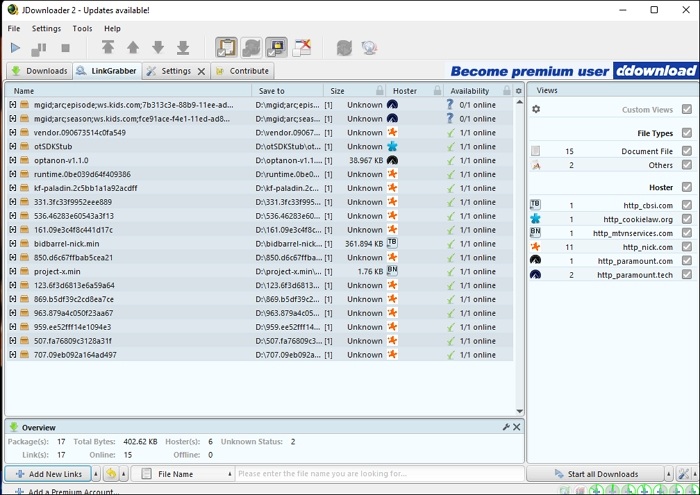The image size is (700, 495).
Task: Click the restore links yellow arrow icon
Action: click(x=111, y=474)
